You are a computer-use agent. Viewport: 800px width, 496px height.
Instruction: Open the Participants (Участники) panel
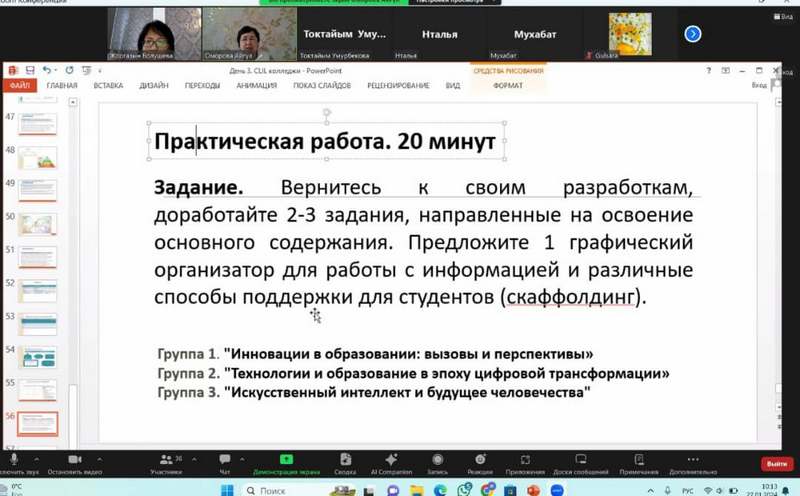coord(165,460)
